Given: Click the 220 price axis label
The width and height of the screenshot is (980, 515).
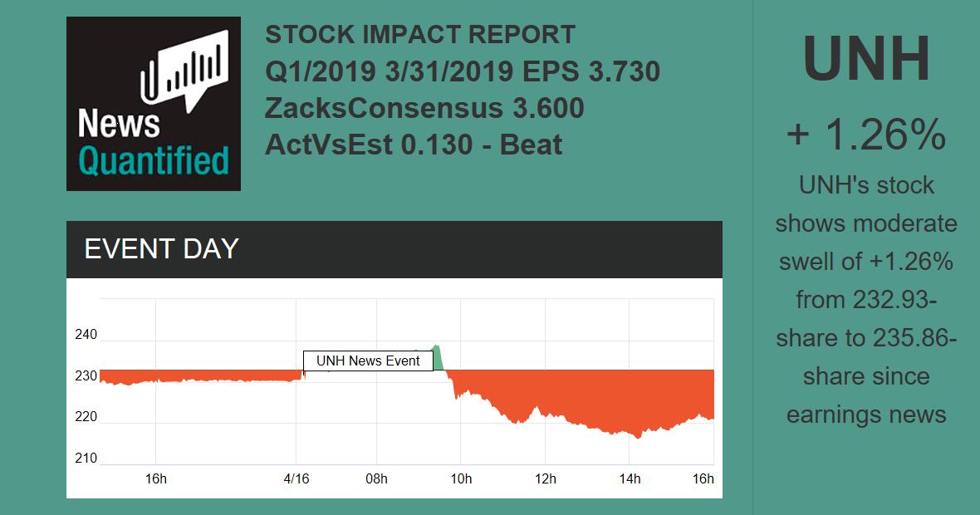Looking at the screenshot, I should point(86,417).
